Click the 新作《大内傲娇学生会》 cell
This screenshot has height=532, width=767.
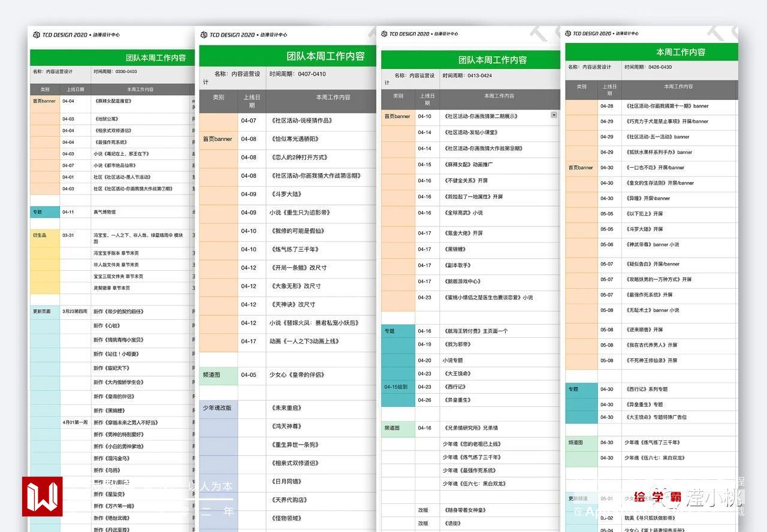pos(141,382)
